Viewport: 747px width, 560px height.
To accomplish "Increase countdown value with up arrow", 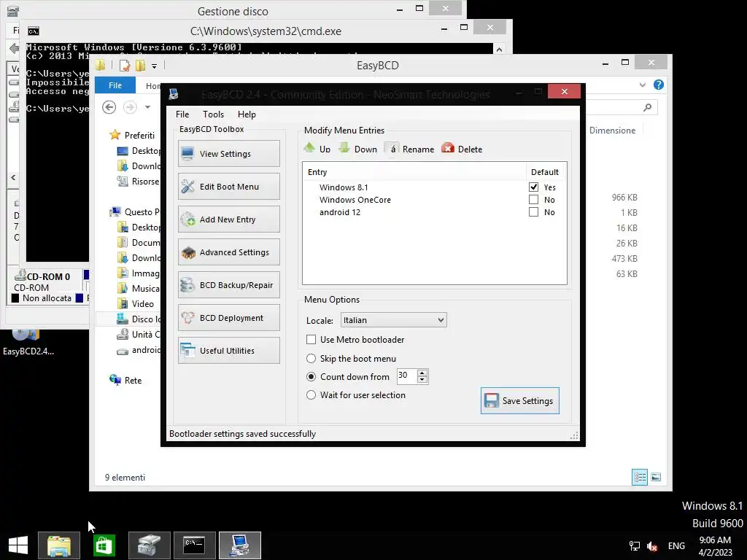I will pos(422,373).
